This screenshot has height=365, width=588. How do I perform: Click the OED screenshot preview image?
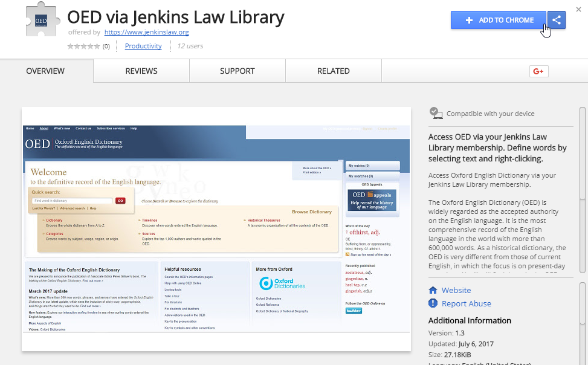click(216, 229)
